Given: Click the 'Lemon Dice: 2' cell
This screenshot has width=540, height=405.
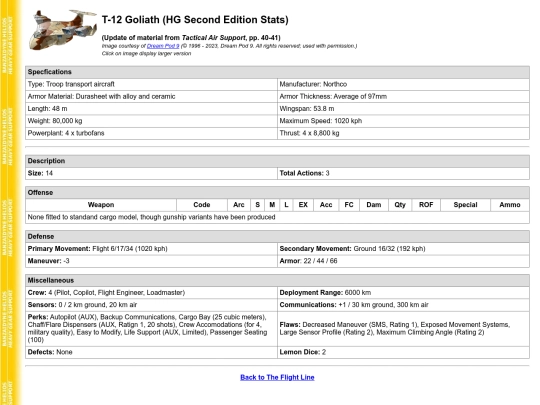Looking at the screenshot, I should (x=403, y=352).
